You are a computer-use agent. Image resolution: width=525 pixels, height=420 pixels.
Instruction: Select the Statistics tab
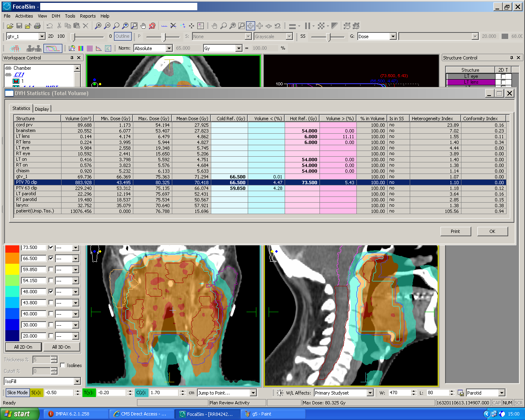click(21, 108)
